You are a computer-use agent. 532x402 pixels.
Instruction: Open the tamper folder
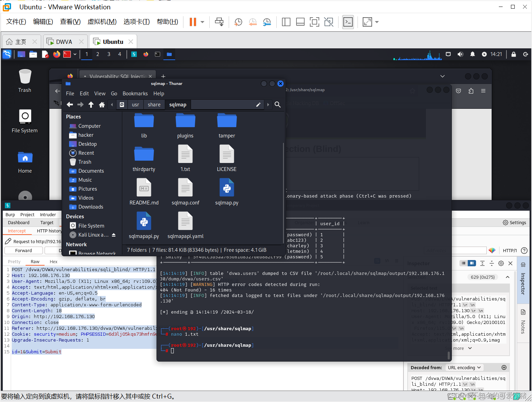click(x=227, y=126)
